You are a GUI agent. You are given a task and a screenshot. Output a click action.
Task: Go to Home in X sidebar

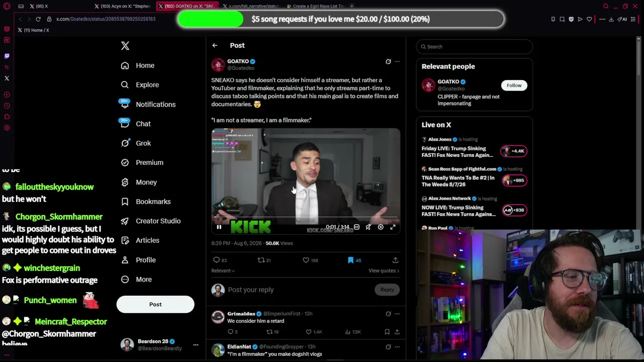138,65
